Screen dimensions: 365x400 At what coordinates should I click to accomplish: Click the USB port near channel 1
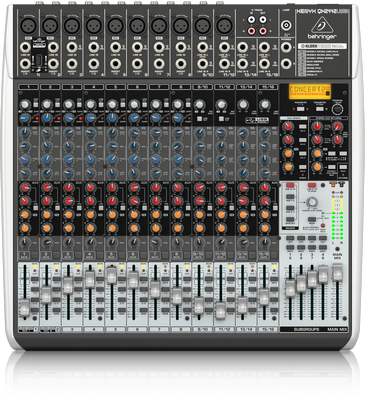tap(39, 61)
